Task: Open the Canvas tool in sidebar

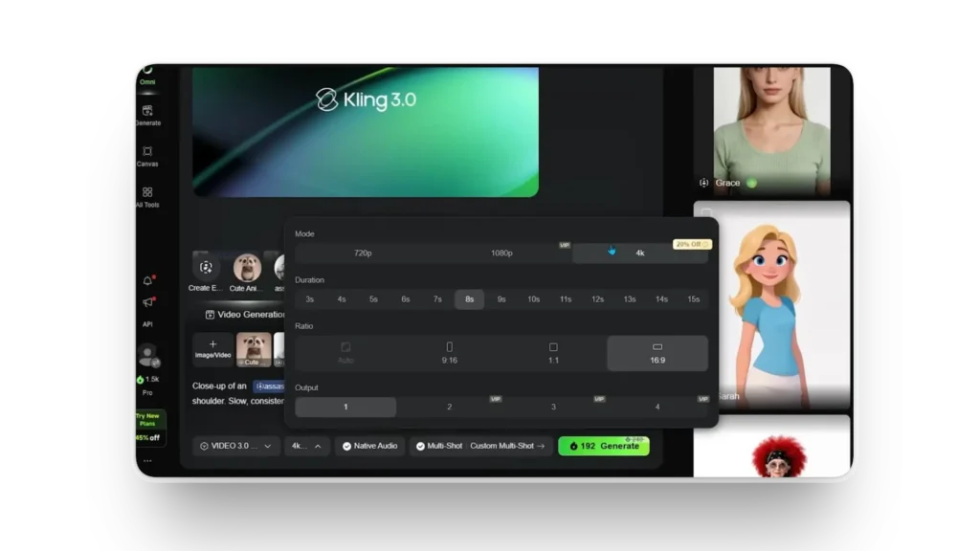Action: (x=147, y=156)
